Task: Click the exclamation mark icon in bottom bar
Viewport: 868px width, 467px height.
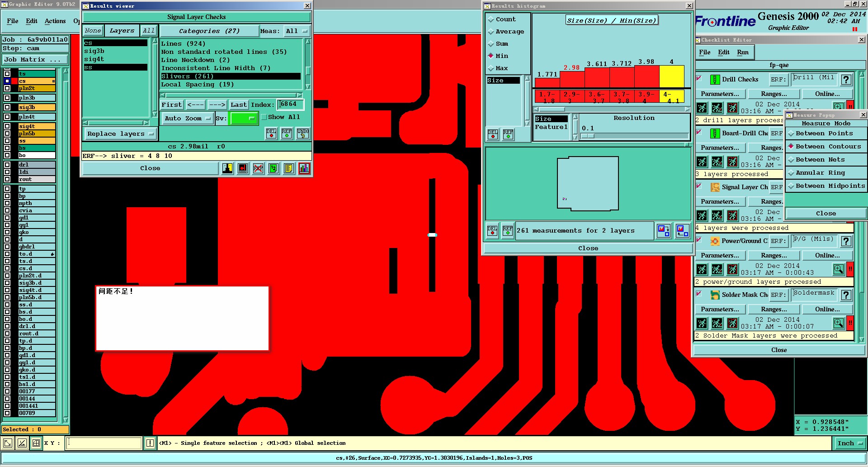Action: click(x=150, y=443)
